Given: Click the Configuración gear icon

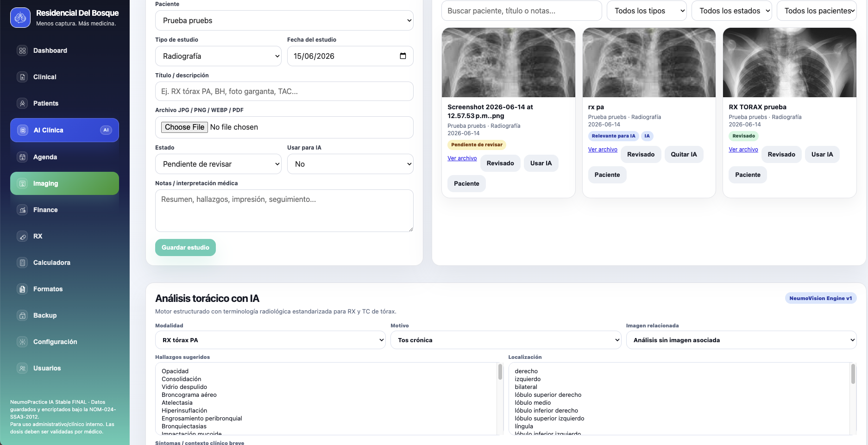Looking at the screenshot, I should (22, 342).
